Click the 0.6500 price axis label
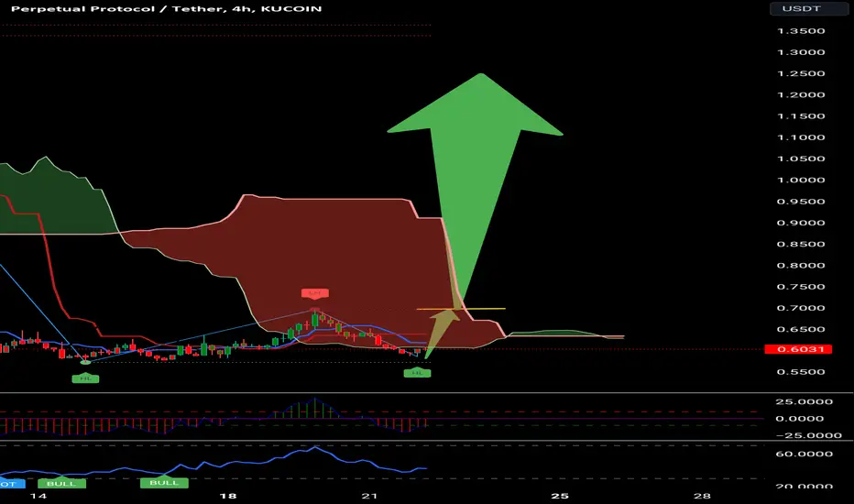This screenshot has height=504, width=854. pyautogui.click(x=801, y=329)
